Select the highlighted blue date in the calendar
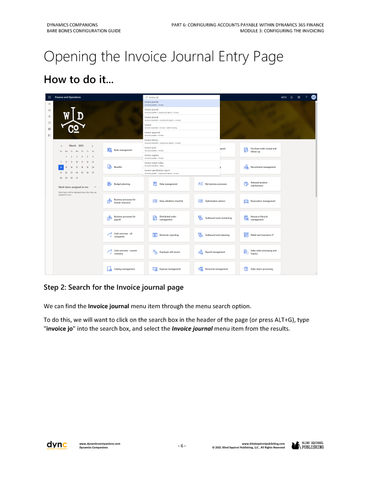This screenshot has width=371, height=480. 61,167
